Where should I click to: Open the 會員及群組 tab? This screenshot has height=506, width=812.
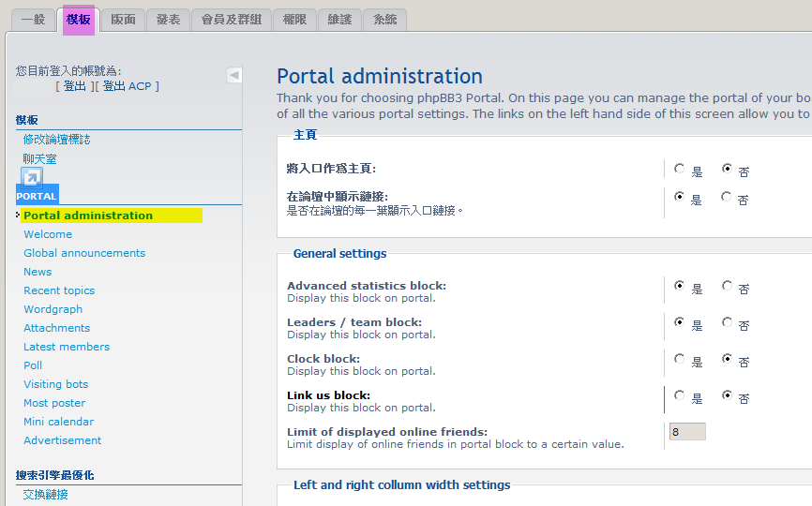pyautogui.click(x=232, y=20)
